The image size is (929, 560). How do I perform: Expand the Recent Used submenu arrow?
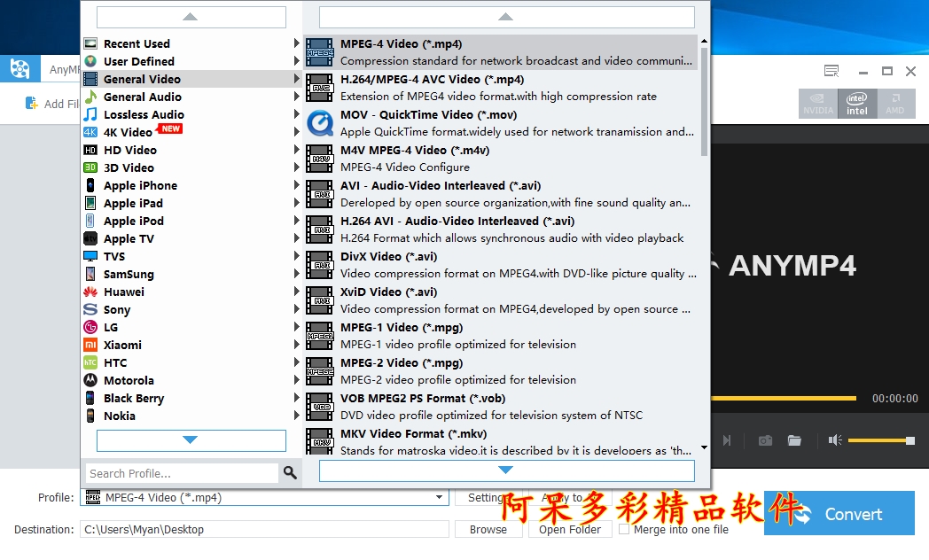pos(296,43)
